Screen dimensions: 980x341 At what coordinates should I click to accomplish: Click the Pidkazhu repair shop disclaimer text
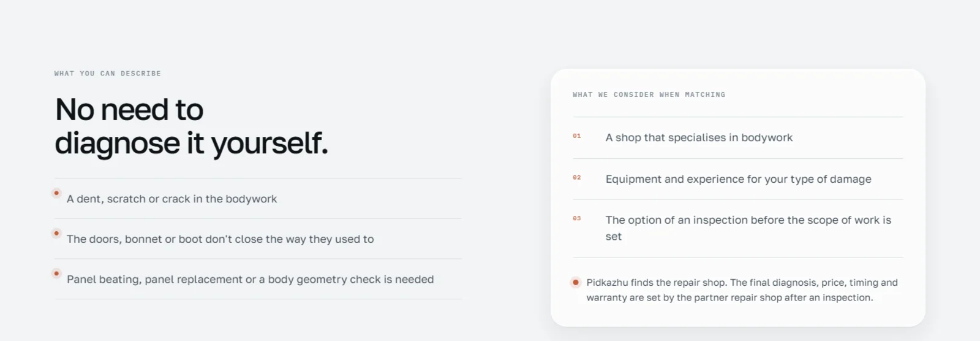[x=742, y=290]
